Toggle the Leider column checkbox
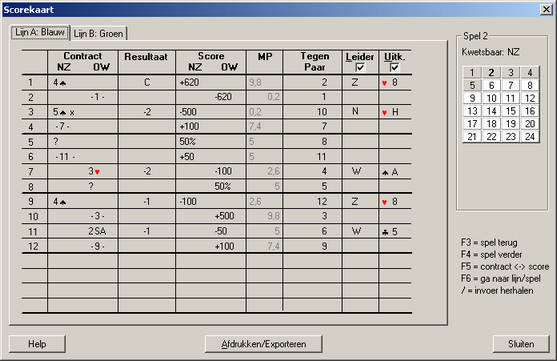Viewport: 557px width, 361px height. tap(360, 68)
